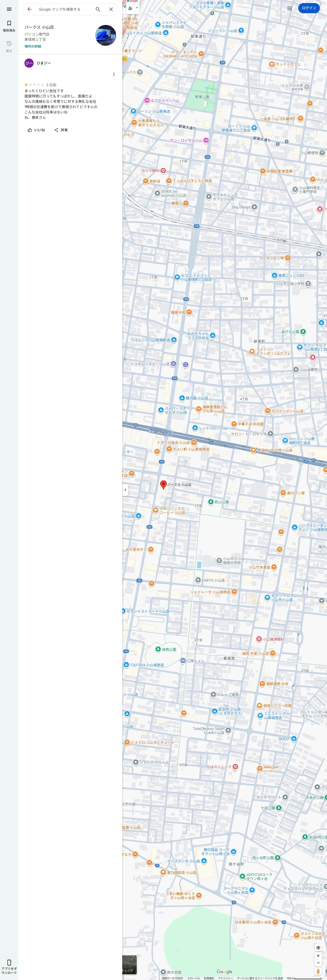The width and height of the screenshot is (327, 980).
Task: Show your location on the map
Action: pos(318,948)
